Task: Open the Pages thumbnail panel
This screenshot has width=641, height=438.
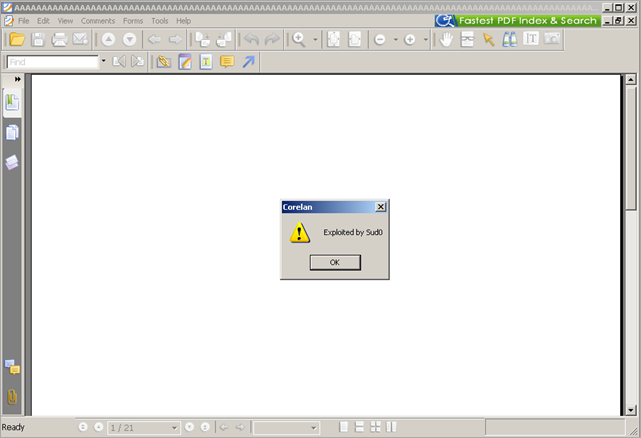Action: coord(12,132)
